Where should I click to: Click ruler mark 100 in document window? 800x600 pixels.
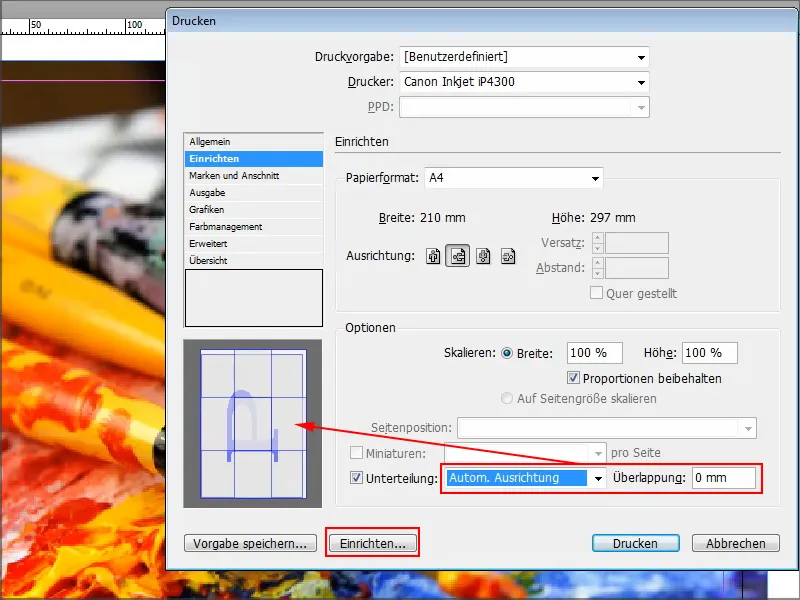coord(135,24)
